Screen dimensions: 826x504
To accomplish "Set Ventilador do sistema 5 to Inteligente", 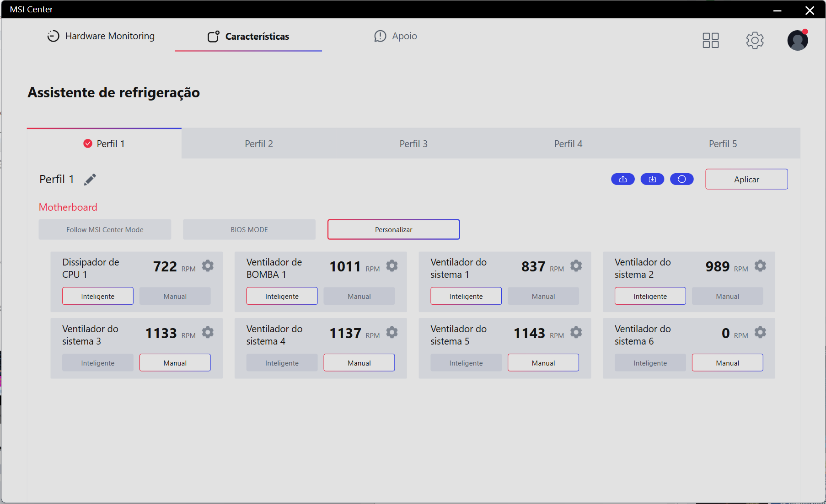I will pyautogui.click(x=466, y=363).
